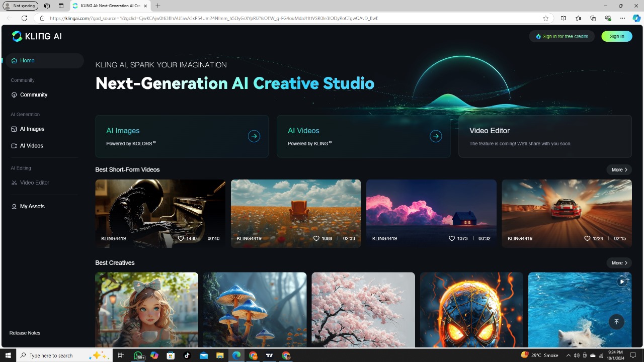Click the 29°C Smoke weather widget

point(539,355)
